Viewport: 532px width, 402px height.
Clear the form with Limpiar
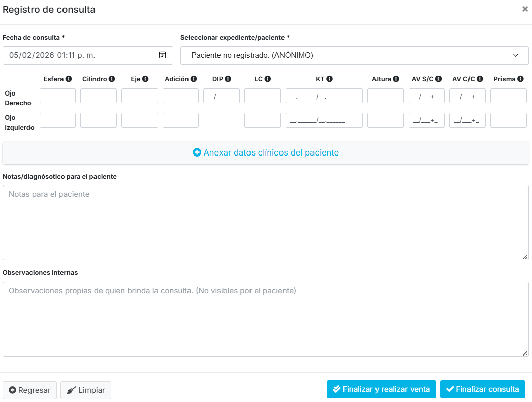pyautogui.click(x=86, y=390)
